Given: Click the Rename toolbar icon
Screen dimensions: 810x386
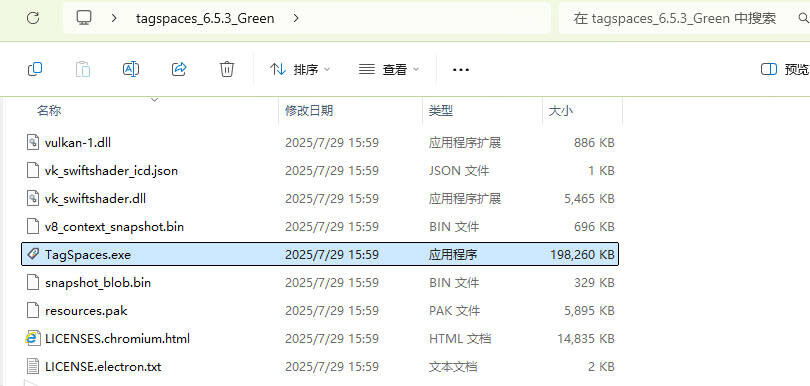Looking at the screenshot, I should 131,69.
